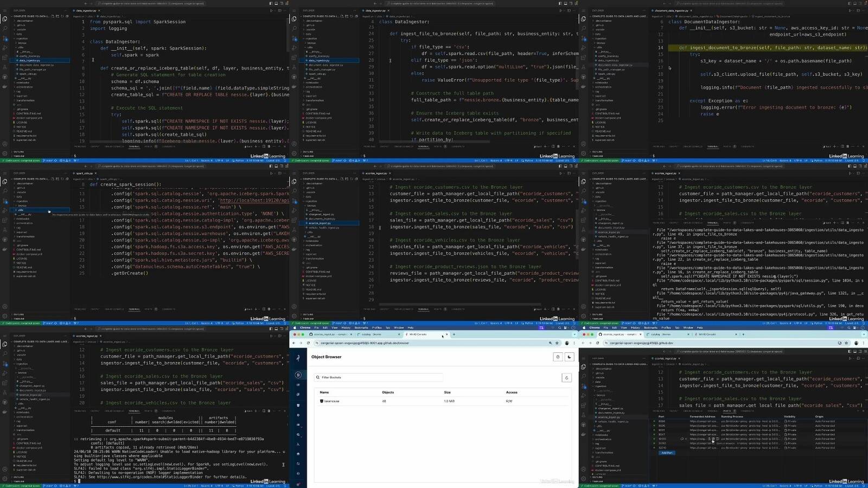
Task: Click lambda events icon in MinIO sidebar
Action: point(298,444)
